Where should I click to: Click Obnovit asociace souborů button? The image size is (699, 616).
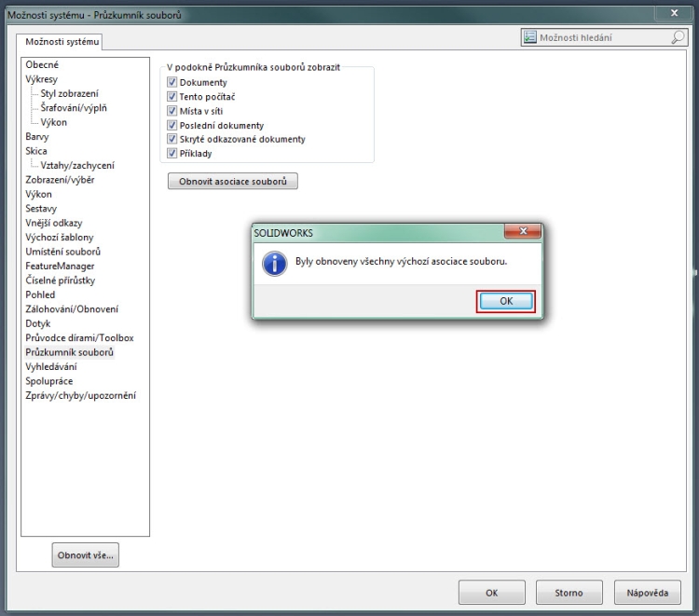tap(233, 182)
